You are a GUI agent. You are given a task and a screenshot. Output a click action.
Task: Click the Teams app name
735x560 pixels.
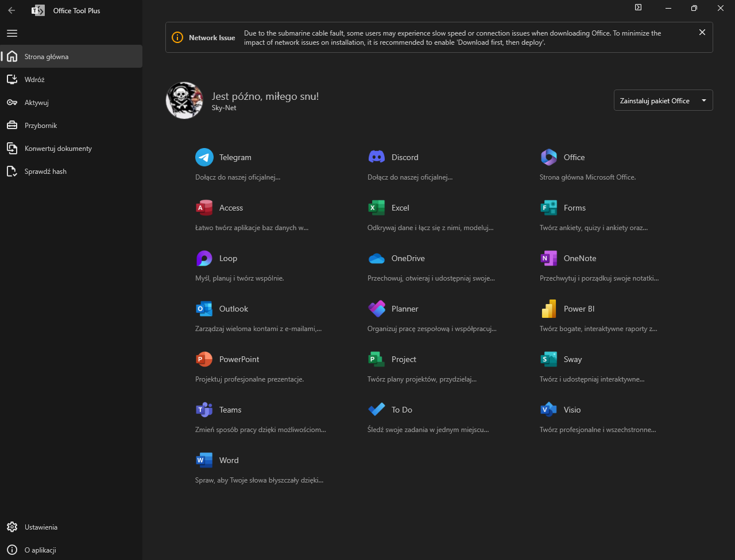[230, 410]
